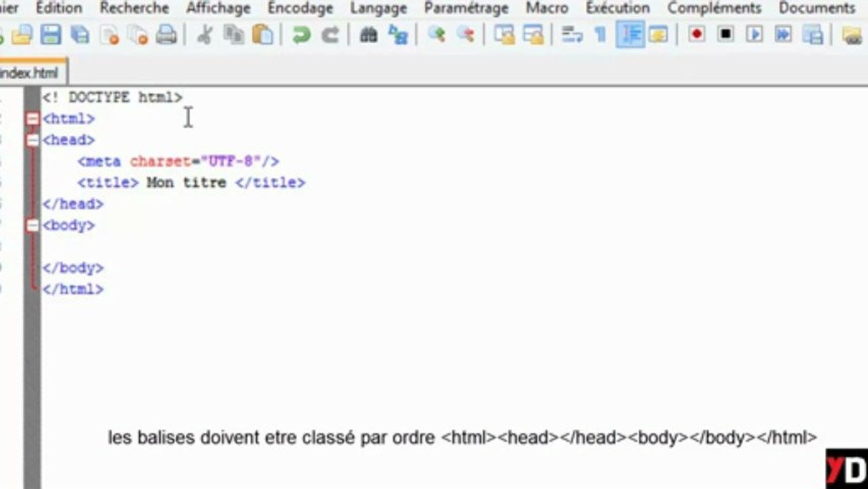The image size is (868, 489).
Task: Click the meta charset="UTF-8" line
Action: (178, 162)
